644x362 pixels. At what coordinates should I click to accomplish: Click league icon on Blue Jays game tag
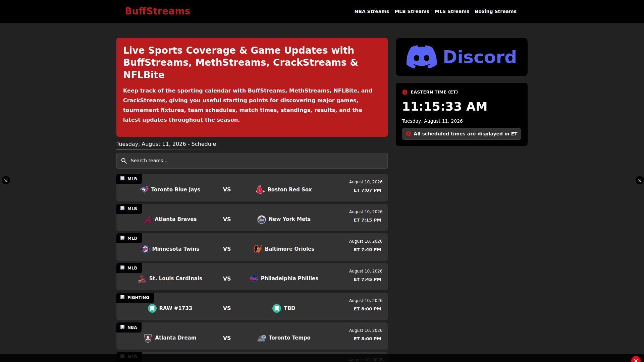(x=122, y=179)
